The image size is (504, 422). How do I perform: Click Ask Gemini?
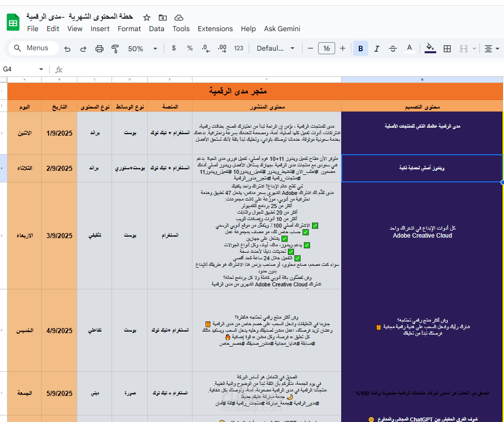pos(282,29)
